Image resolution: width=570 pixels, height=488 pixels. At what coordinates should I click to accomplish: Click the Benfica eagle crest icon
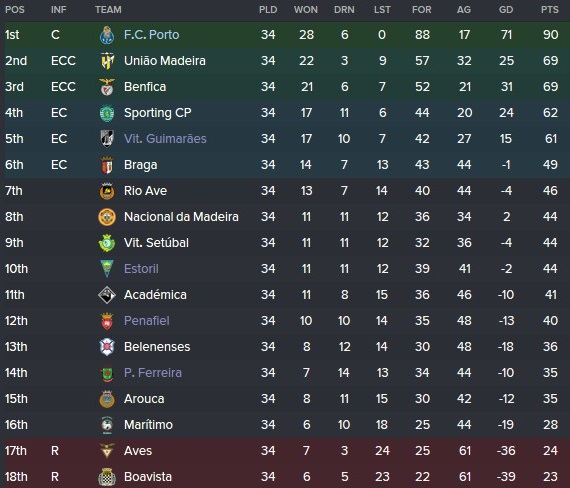[x=107, y=87]
